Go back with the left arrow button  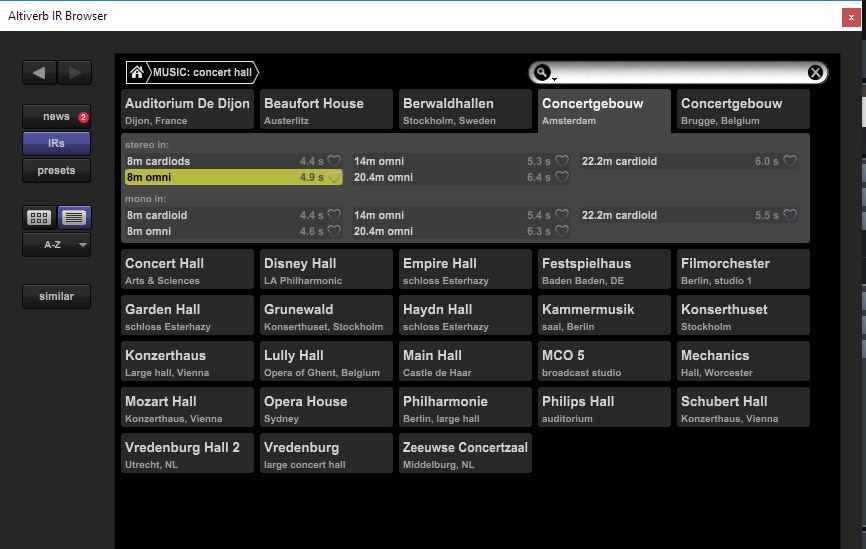[39, 72]
